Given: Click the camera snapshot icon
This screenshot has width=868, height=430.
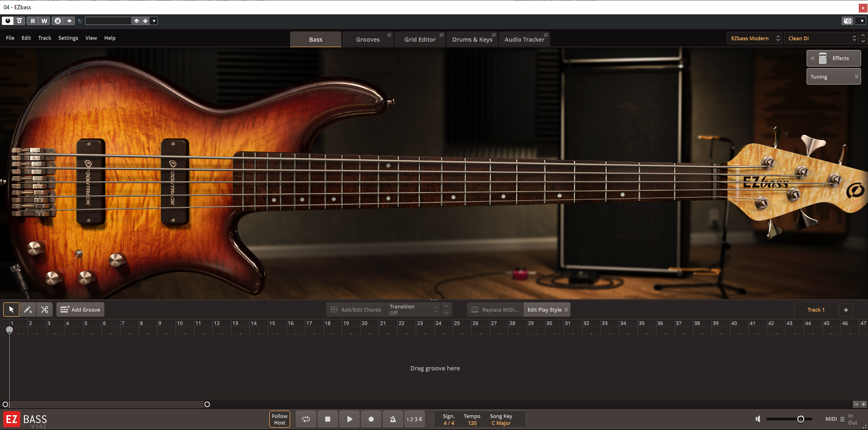Looking at the screenshot, I should (847, 21).
